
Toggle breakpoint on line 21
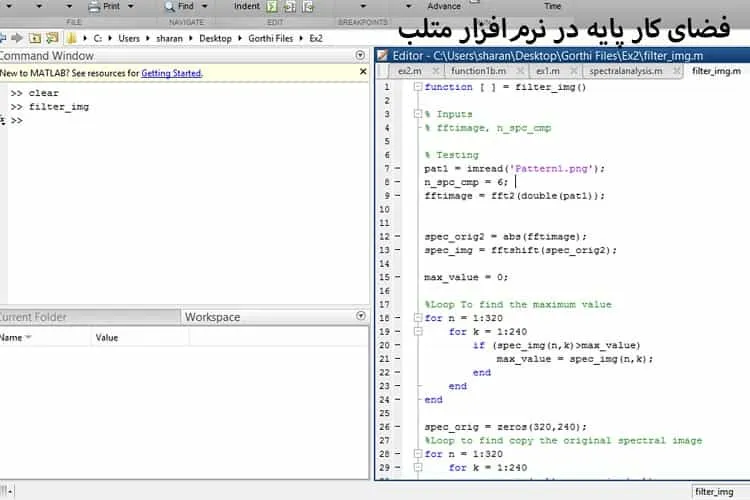click(x=397, y=358)
